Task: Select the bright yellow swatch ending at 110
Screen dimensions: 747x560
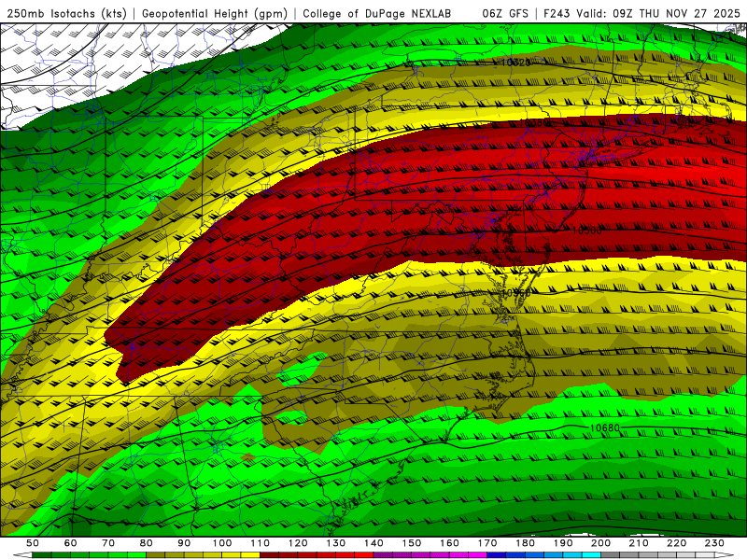Action: pyautogui.click(x=250, y=555)
